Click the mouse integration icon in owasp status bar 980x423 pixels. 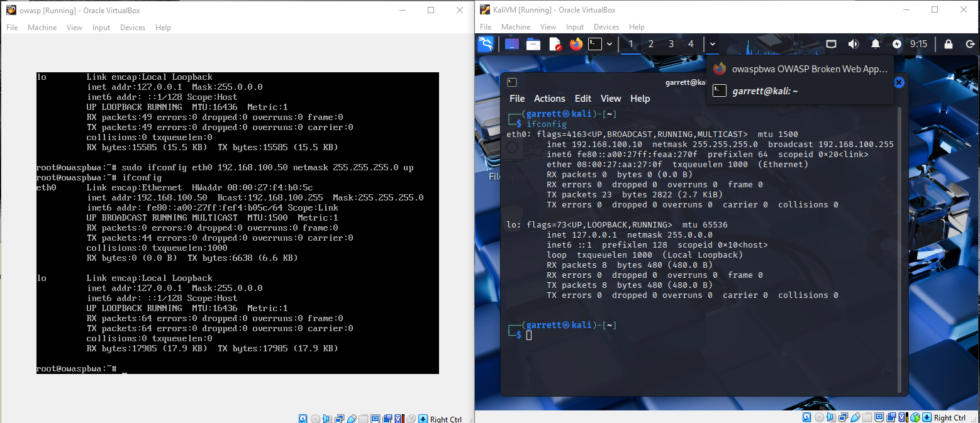pyautogui.click(x=411, y=418)
